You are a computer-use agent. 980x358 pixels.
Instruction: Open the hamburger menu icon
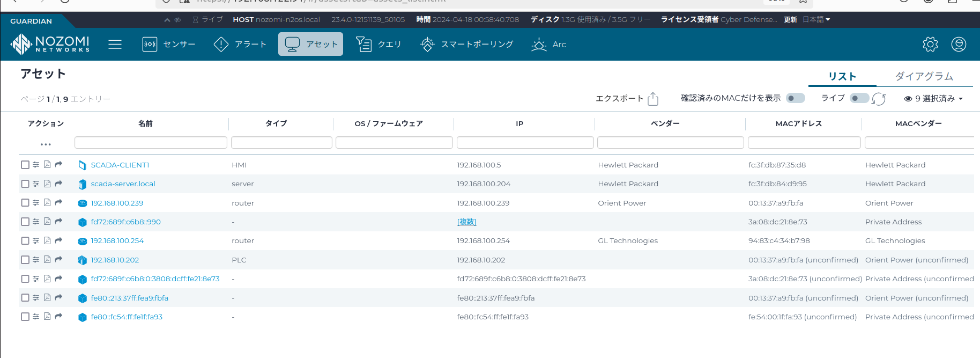(x=115, y=44)
